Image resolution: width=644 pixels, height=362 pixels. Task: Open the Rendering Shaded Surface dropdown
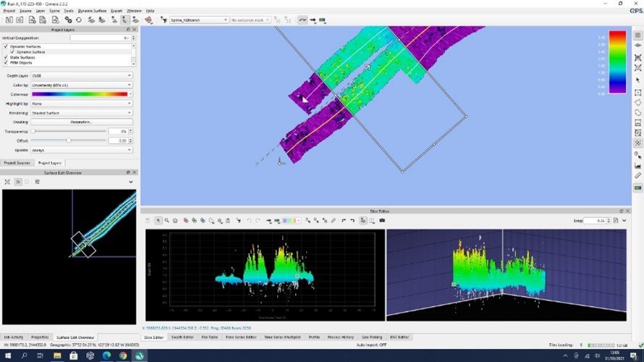[x=81, y=113]
